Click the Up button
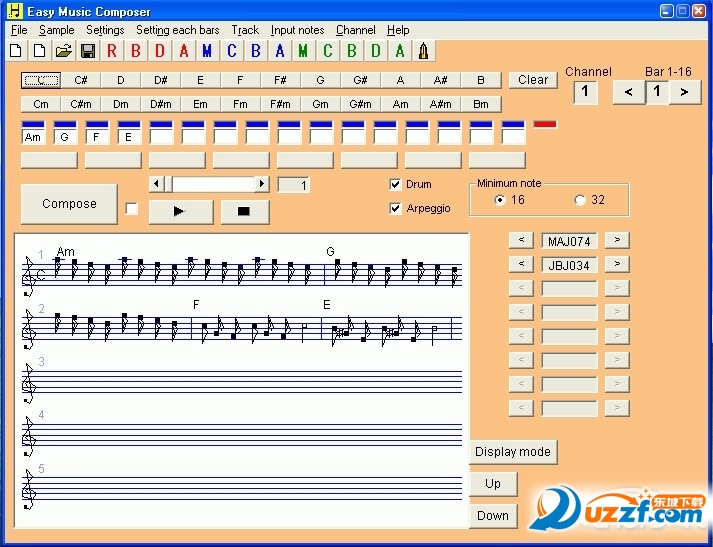 (x=493, y=484)
